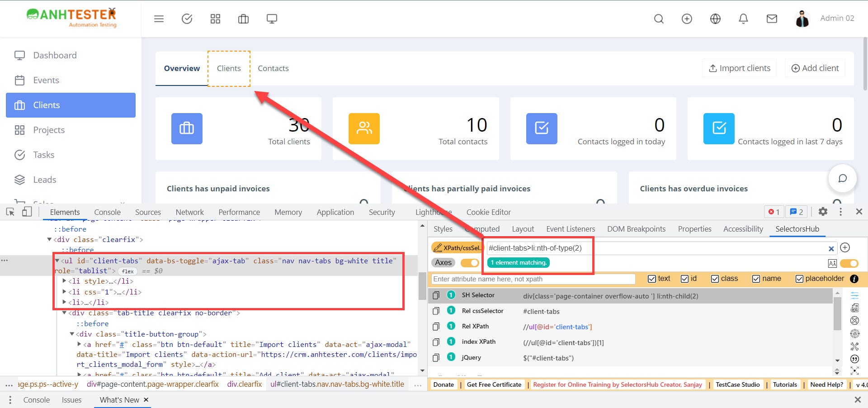Copy the Rel cssSelector value
The width and height of the screenshot is (868, 408).
(436, 311)
